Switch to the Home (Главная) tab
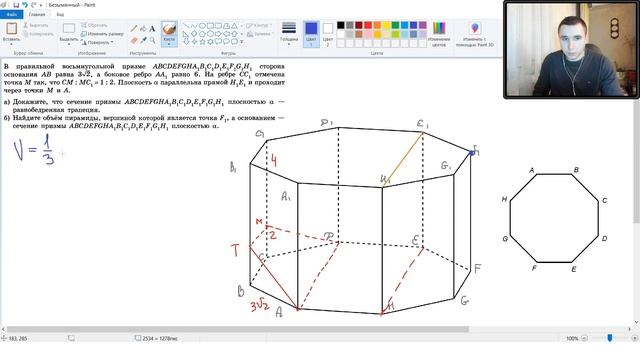This screenshot has width=640, height=360. [37, 15]
